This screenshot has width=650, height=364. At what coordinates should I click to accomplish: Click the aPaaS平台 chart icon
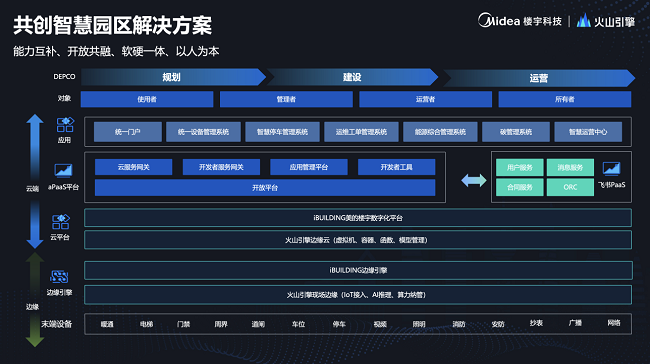[63, 170]
